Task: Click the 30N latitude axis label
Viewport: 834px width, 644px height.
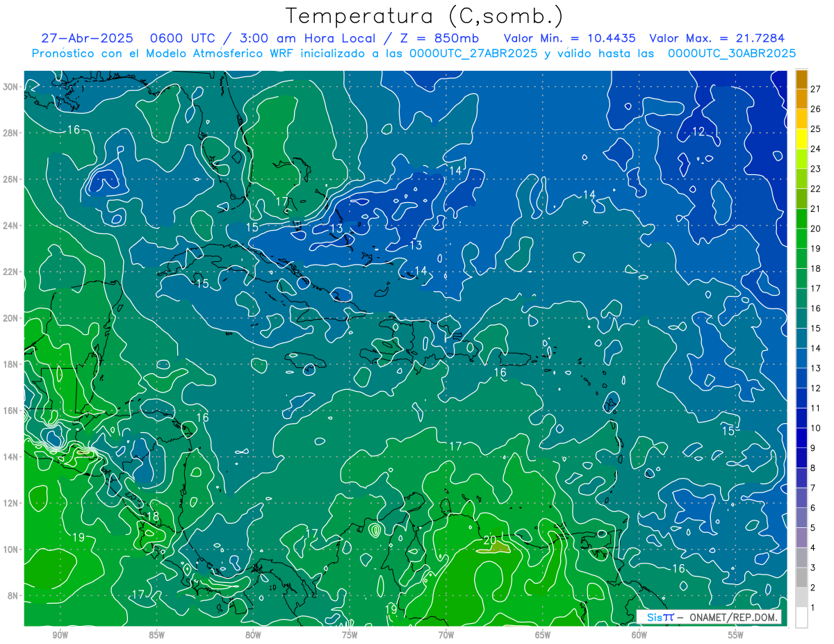Action: pos(10,87)
